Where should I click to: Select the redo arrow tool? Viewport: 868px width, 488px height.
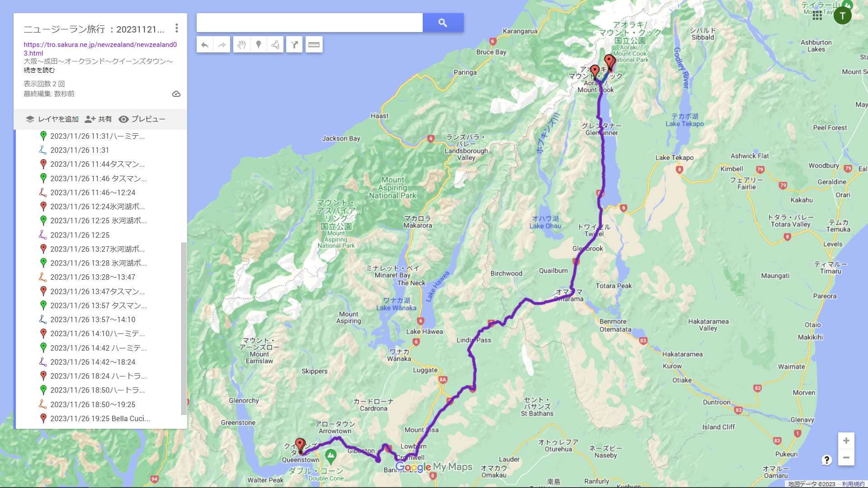pos(222,45)
